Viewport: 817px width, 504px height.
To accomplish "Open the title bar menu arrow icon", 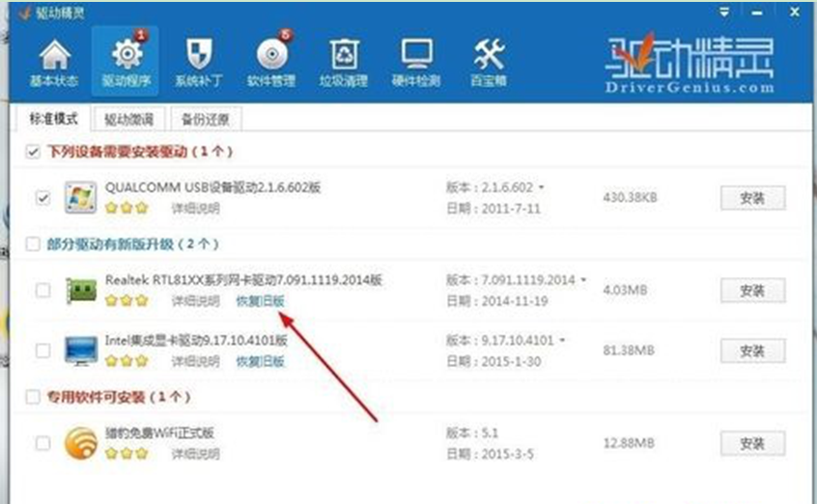I will click(x=723, y=12).
